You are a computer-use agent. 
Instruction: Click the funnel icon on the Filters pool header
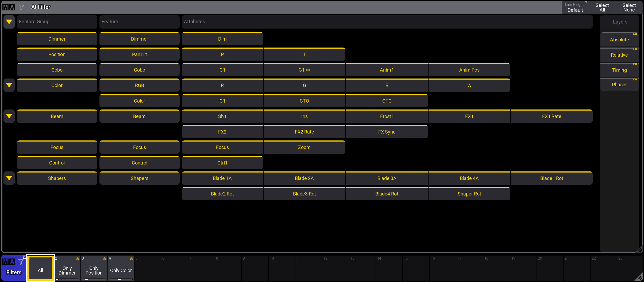(x=21, y=262)
